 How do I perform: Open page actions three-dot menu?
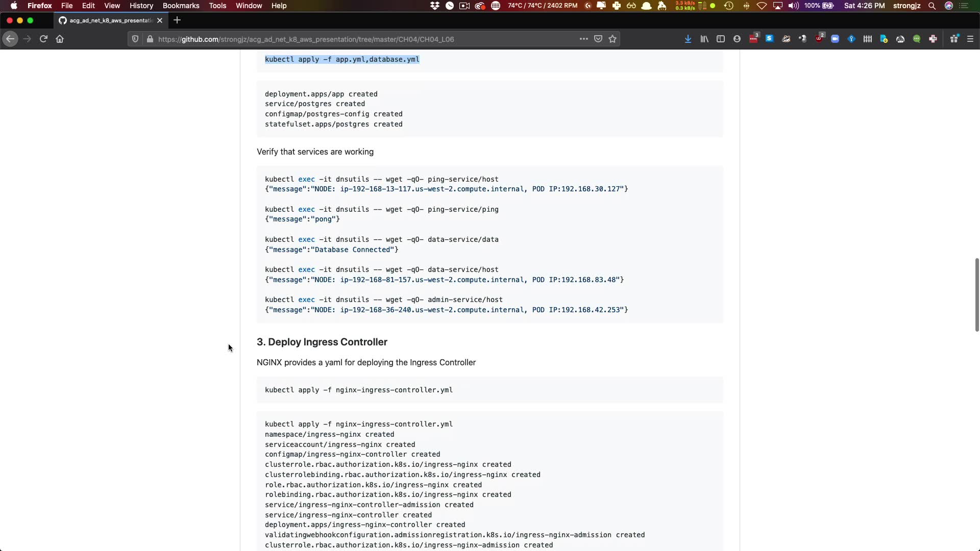583,39
